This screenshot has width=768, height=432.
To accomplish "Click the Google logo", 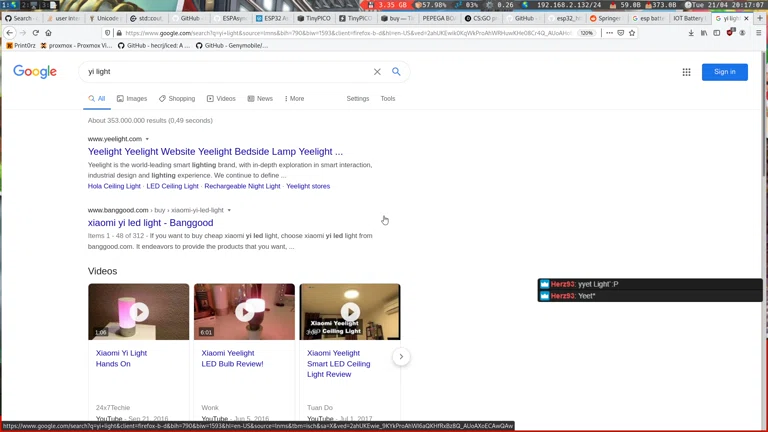I will tap(35, 72).
